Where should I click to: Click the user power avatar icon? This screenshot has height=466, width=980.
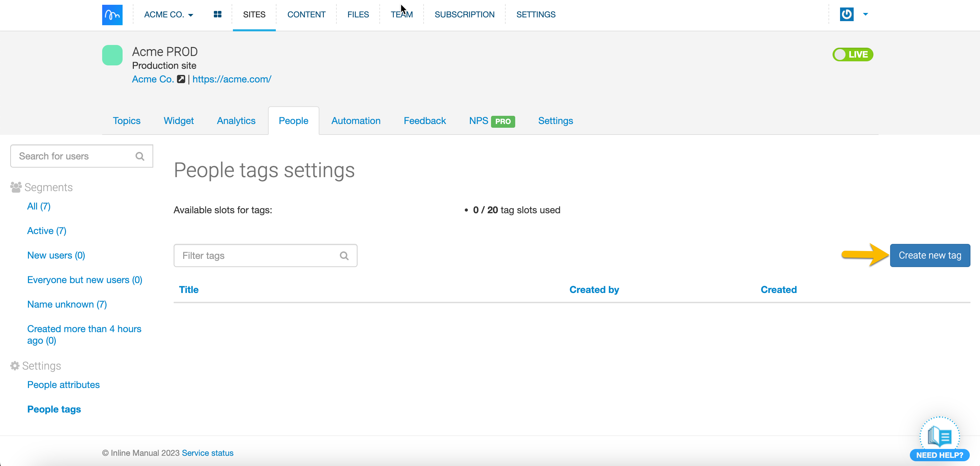pyautogui.click(x=847, y=14)
